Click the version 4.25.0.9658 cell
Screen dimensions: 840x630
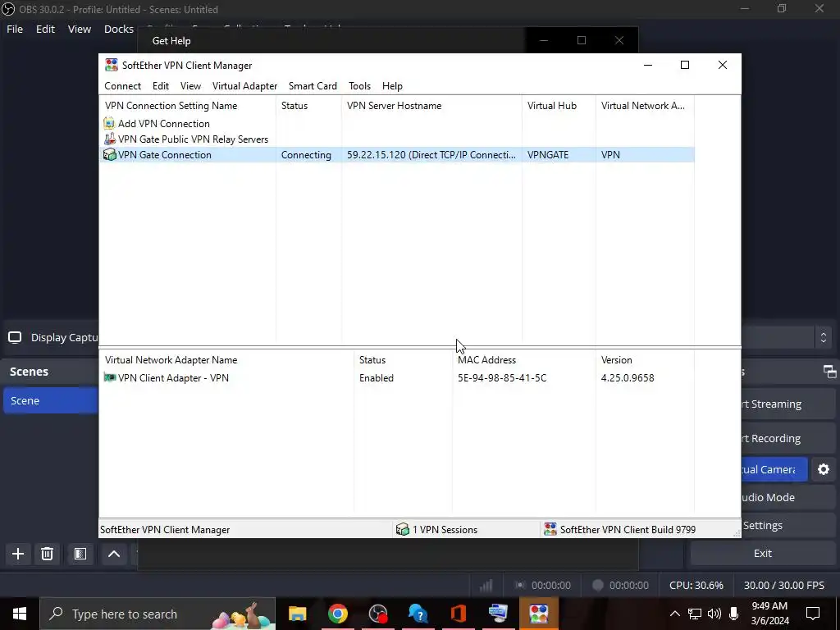click(x=628, y=377)
